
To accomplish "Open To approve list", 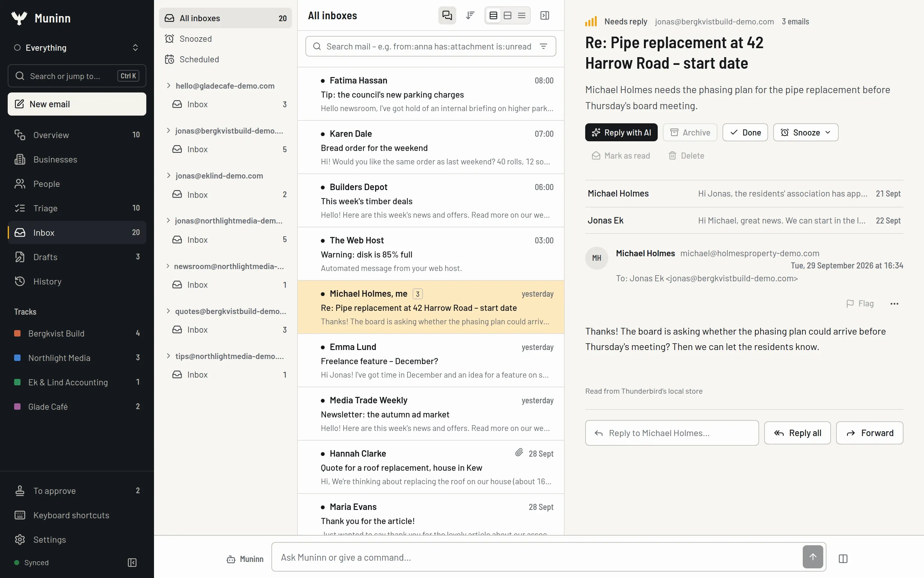I will coord(77,490).
